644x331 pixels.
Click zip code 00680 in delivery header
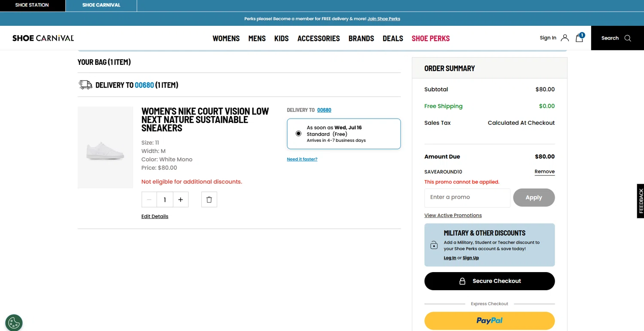coord(144,85)
